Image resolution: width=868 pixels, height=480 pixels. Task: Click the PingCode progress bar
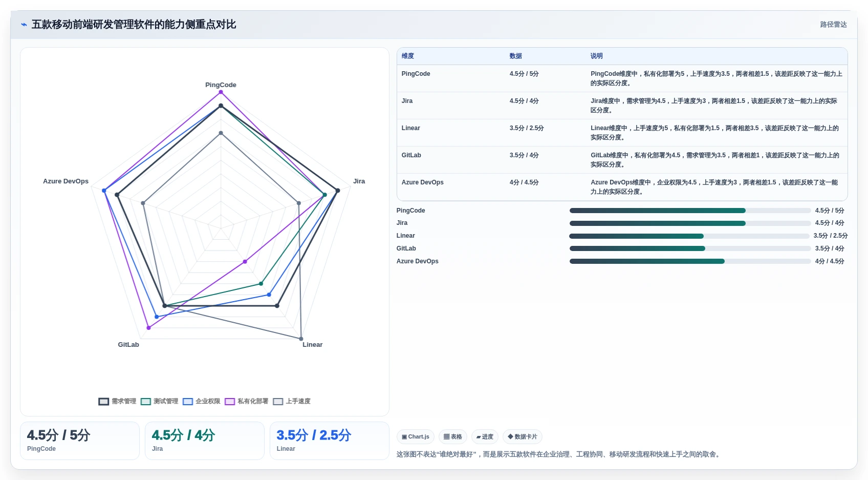[x=690, y=211]
